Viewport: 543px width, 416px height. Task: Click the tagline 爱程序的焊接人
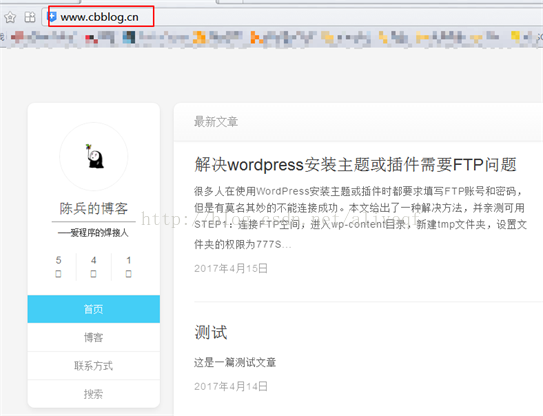(x=94, y=233)
